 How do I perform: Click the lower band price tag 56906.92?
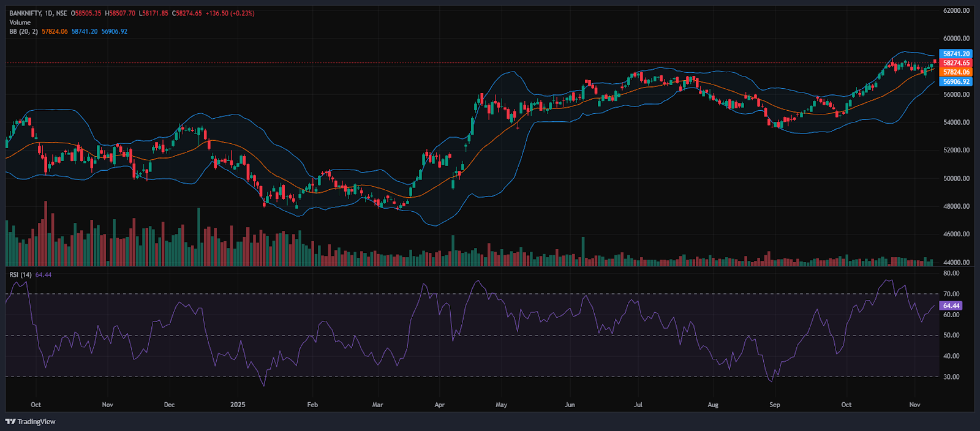coord(956,81)
